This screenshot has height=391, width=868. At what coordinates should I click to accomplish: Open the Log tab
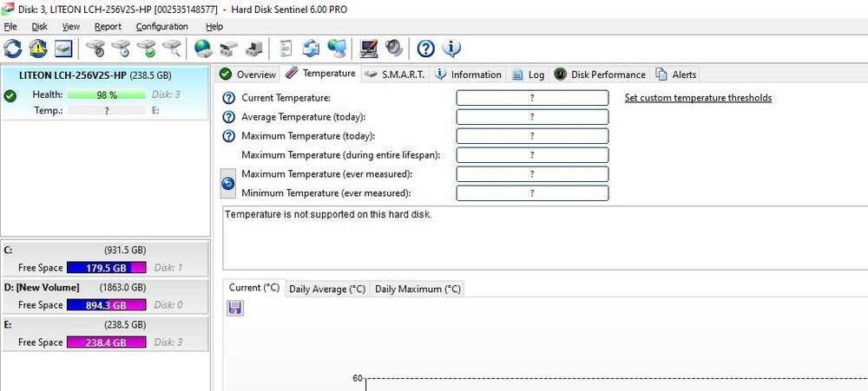coord(528,75)
